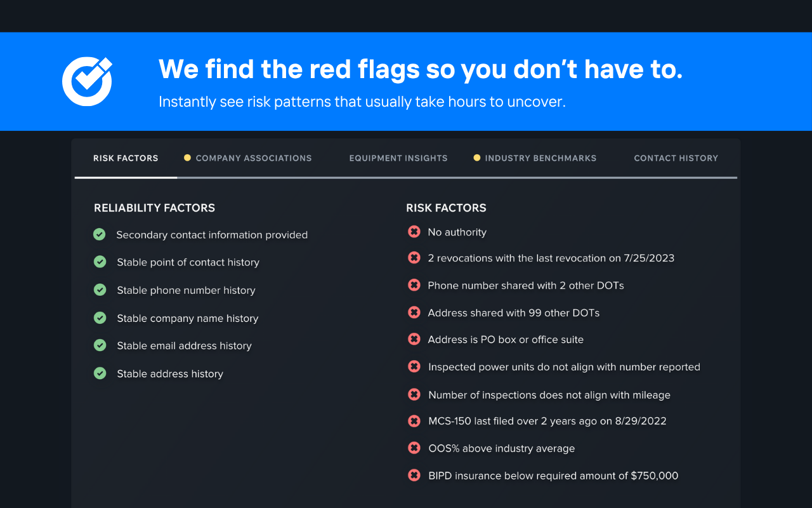Go to the Contact History tab
812x508 pixels.
[676, 158]
